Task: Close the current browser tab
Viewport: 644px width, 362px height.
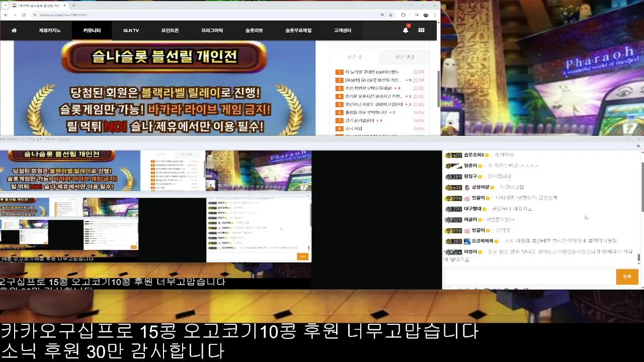Action: [64, 5]
